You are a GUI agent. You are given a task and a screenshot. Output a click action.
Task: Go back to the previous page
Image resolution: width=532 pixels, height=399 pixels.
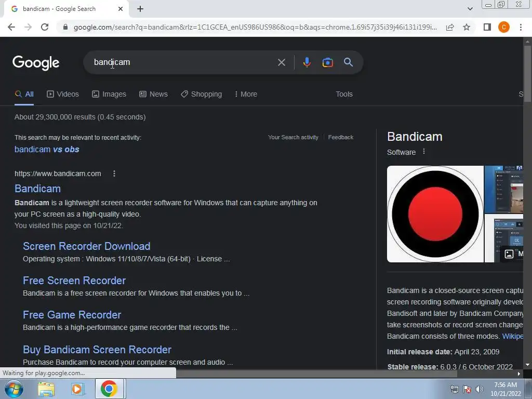(x=11, y=27)
